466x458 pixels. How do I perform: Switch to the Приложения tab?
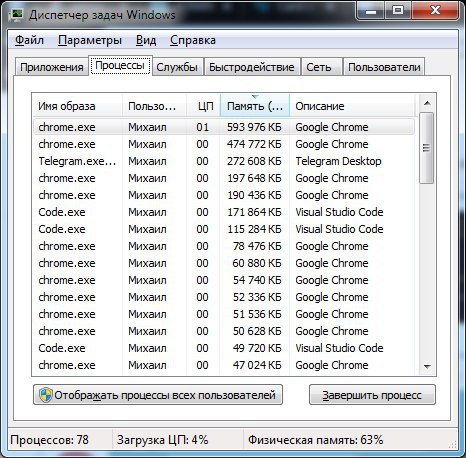pyautogui.click(x=52, y=67)
